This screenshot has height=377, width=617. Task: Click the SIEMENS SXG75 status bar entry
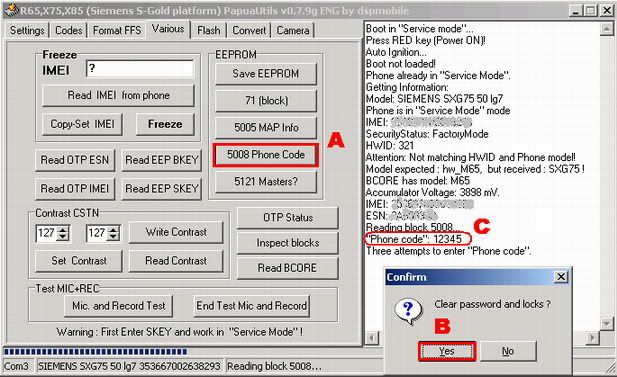click(x=129, y=366)
